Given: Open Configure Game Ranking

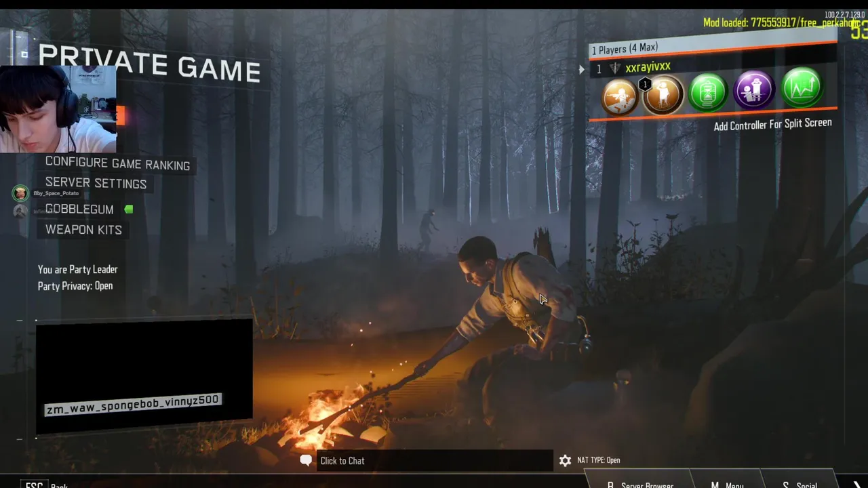Looking at the screenshot, I should pos(117,164).
